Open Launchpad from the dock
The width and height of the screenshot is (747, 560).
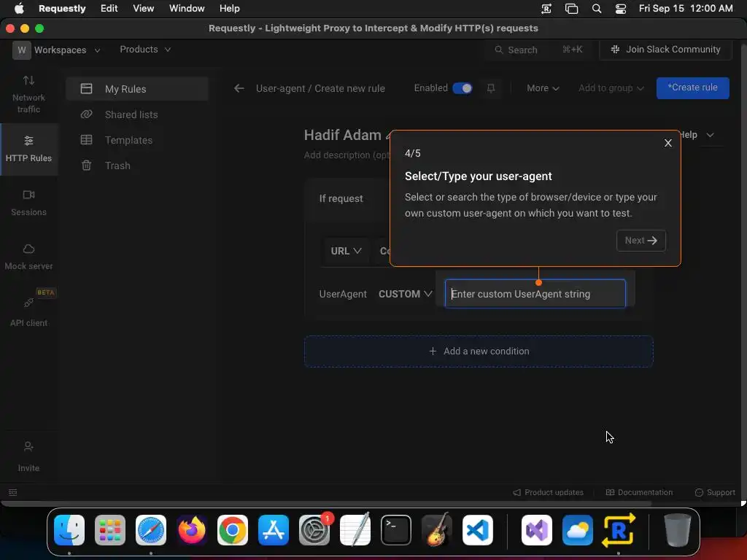pos(110,530)
